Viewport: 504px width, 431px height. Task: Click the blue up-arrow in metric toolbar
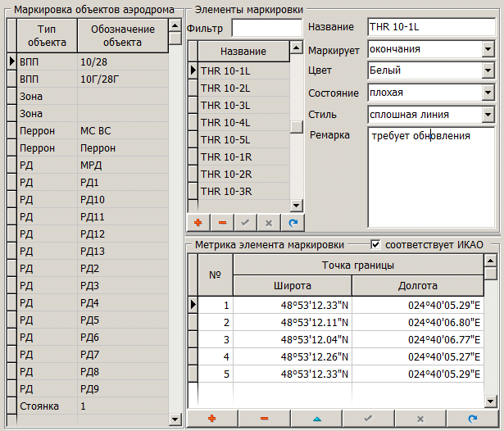click(x=316, y=418)
